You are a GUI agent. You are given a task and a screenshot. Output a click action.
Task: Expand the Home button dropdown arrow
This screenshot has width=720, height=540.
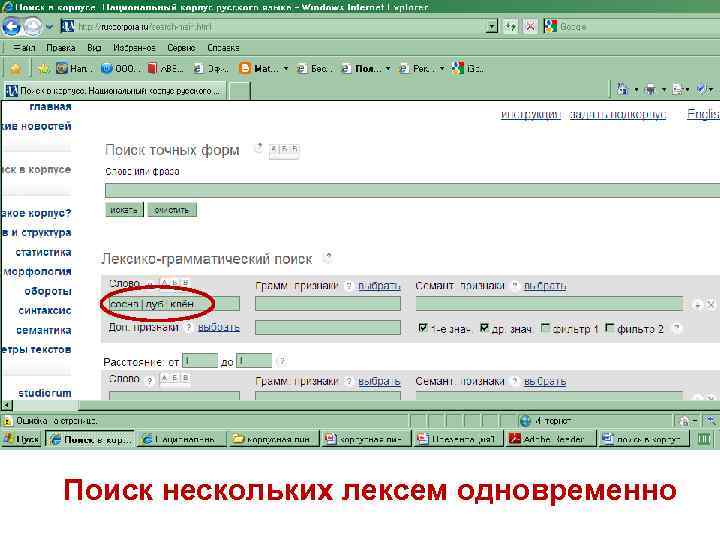click(x=636, y=90)
